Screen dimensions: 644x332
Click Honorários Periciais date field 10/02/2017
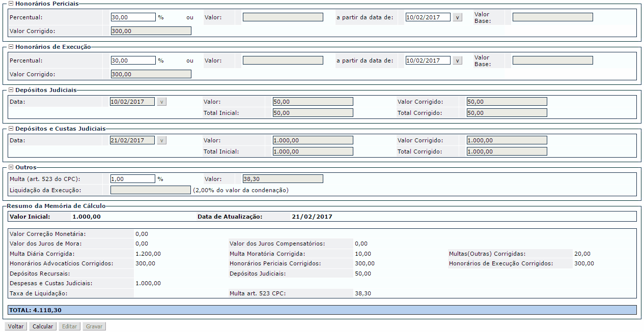[x=428, y=17]
